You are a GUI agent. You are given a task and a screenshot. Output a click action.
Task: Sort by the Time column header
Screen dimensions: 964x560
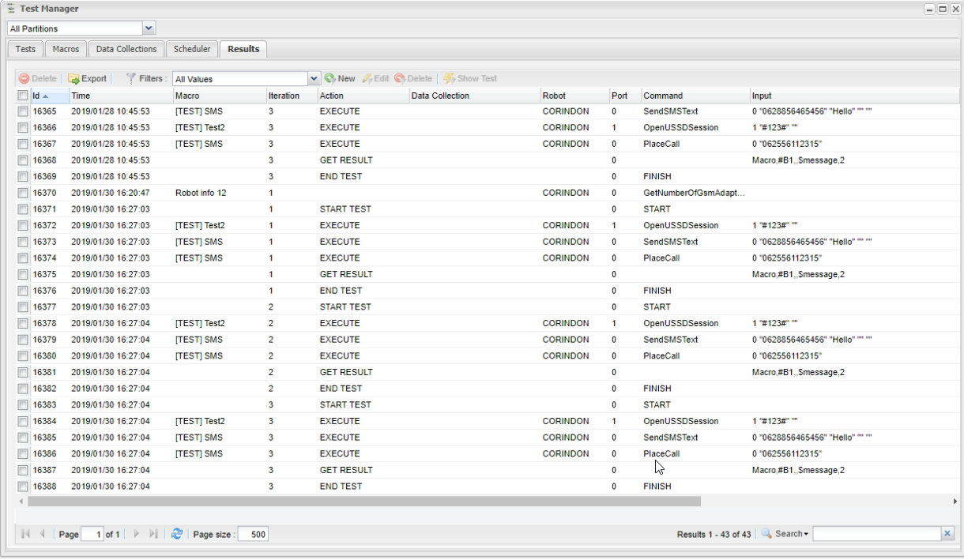point(119,96)
